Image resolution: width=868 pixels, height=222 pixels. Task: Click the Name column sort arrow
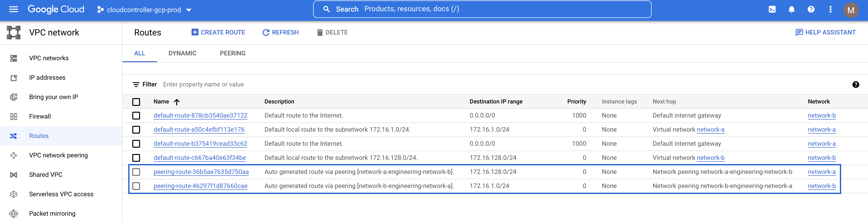pos(177,102)
